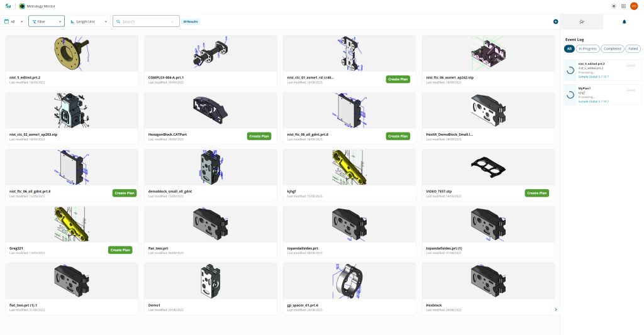Screen dimensions: 644x335
Task: Collapse the side panel with chevron arrow
Action: coord(555,309)
